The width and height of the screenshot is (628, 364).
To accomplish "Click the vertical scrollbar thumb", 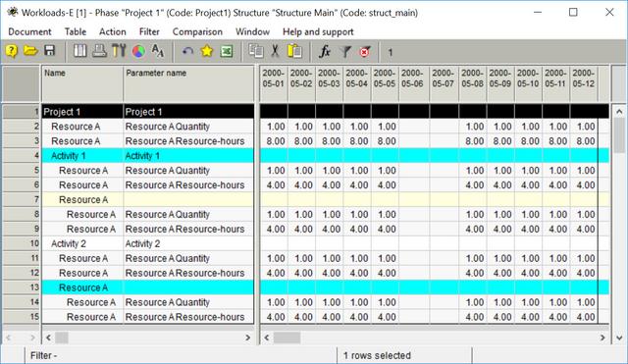I will (619, 135).
